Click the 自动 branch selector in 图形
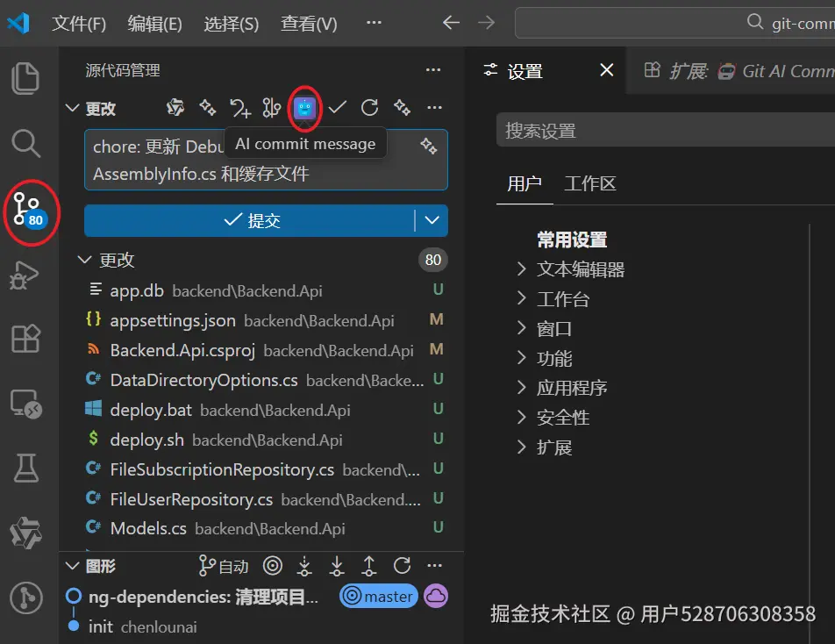The height and width of the screenshot is (644, 835). tap(224, 566)
